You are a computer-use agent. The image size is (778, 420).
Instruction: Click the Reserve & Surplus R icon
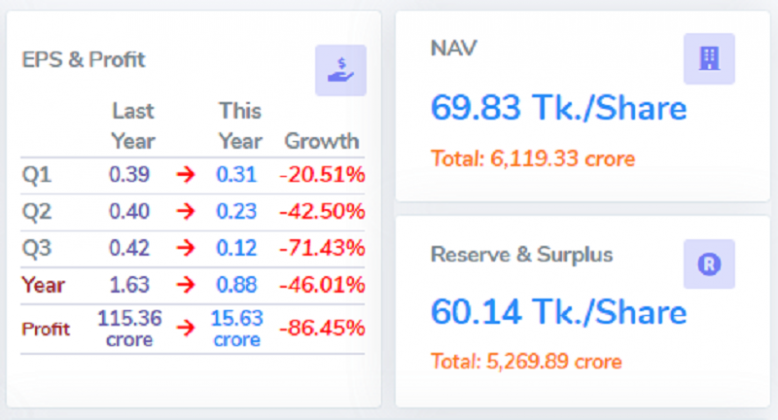click(x=709, y=265)
